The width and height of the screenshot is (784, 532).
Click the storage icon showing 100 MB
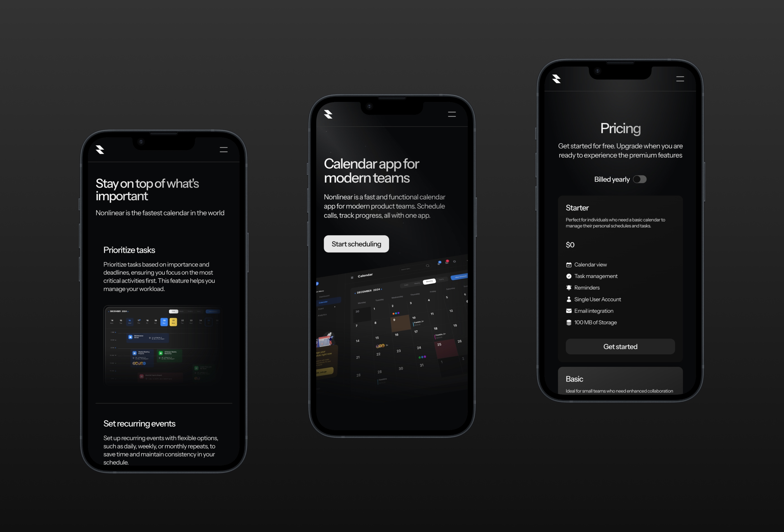tap(568, 322)
